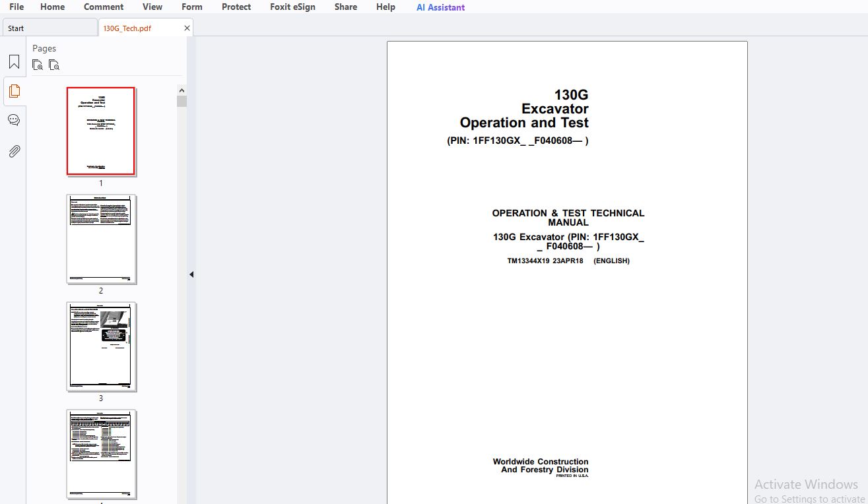Switch to the Home ribbon tab

(x=53, y=7)
